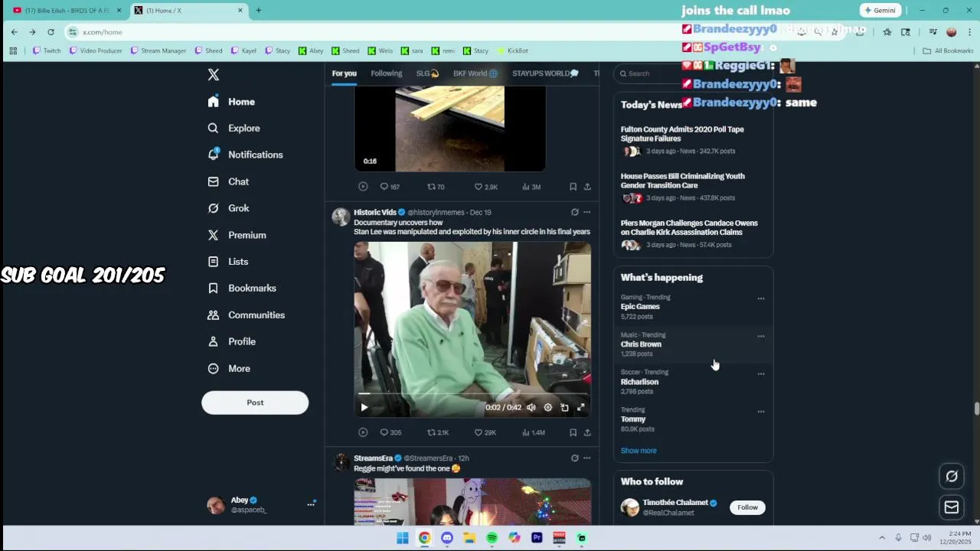Switch to the STAYUPS WORLD tab

point(545,73)
